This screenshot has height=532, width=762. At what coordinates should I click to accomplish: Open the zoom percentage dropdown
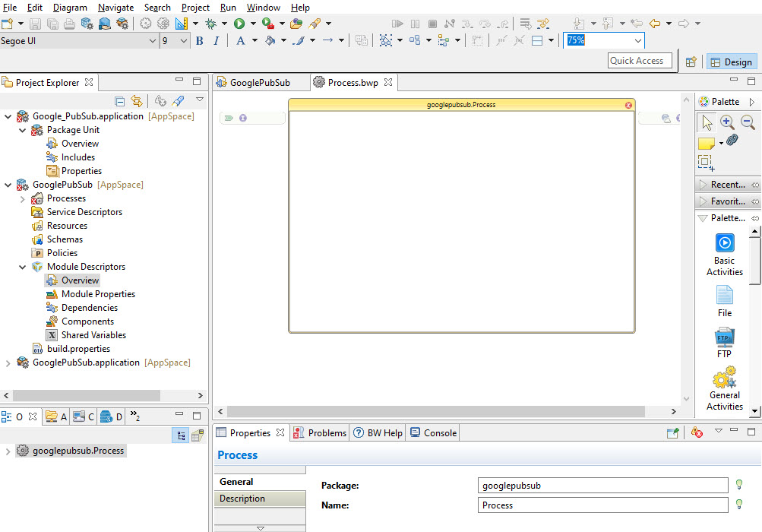[637, 40]
